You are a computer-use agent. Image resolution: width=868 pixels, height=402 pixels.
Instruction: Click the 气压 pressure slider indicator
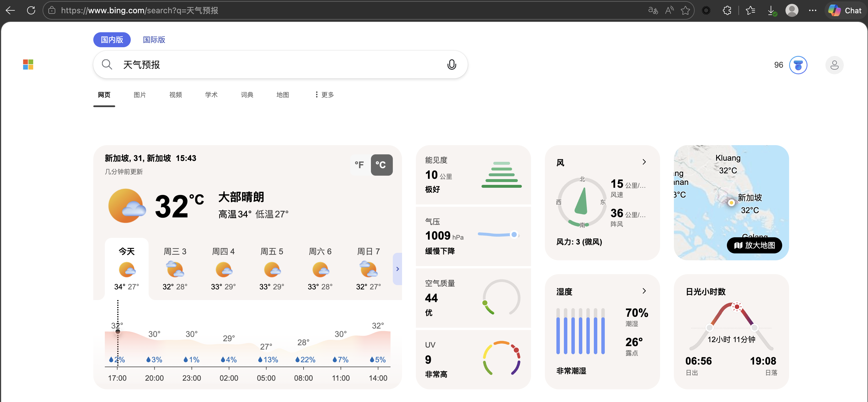(514, 234)
